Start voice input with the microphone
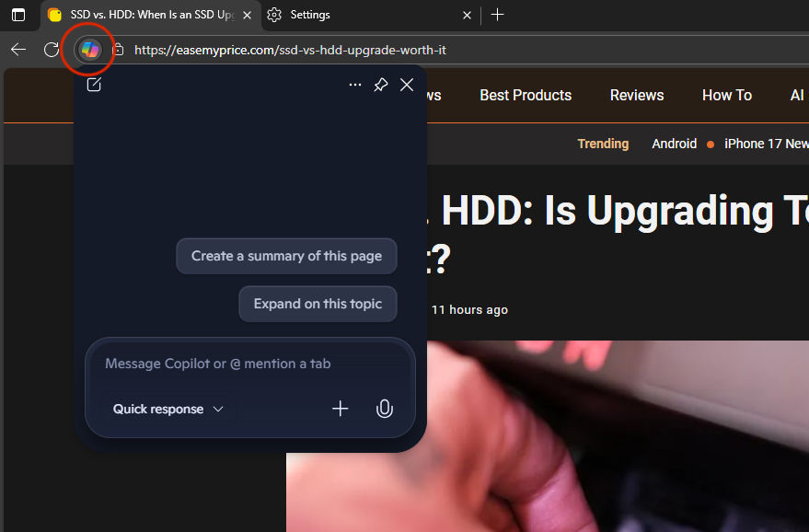The height and width of the screenshot is (532, 809). (x=385, y=409)
